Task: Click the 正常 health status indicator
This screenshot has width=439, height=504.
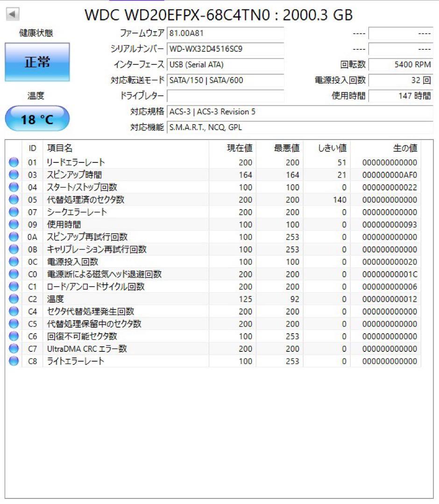Action: tap(37, 62)
